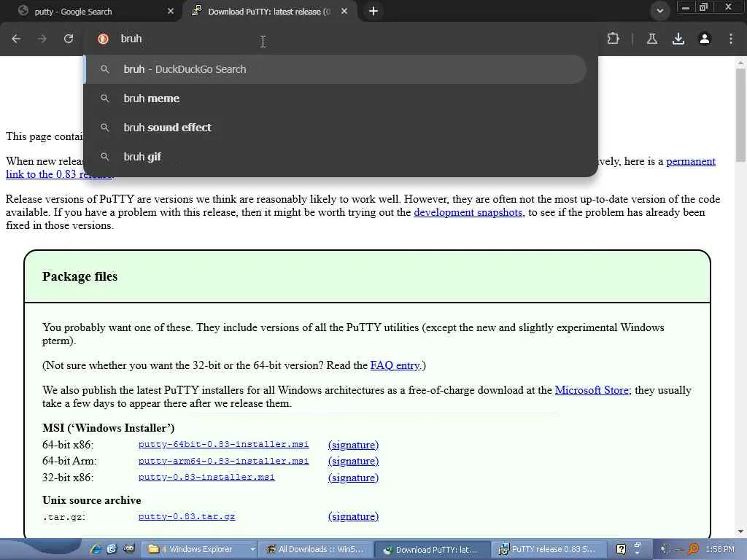The image size is (747, 560).
Task: Reload the page with the refresh icon
Action: point(68,39)
